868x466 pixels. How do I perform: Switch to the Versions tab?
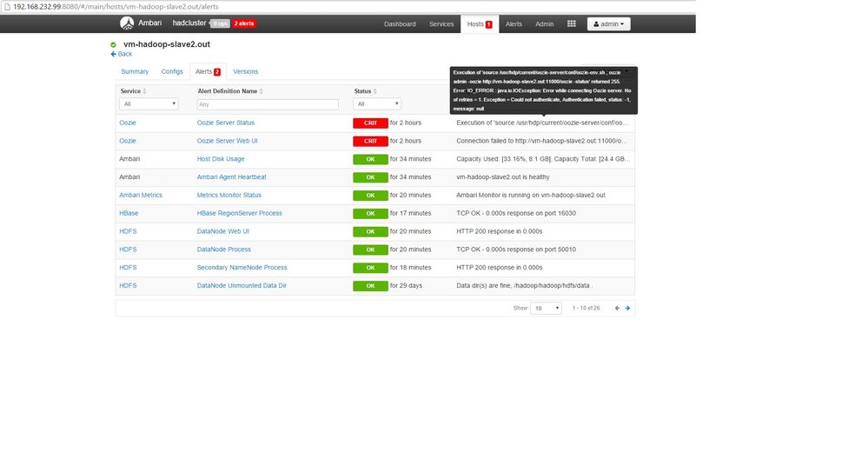[x=246, y=71]
